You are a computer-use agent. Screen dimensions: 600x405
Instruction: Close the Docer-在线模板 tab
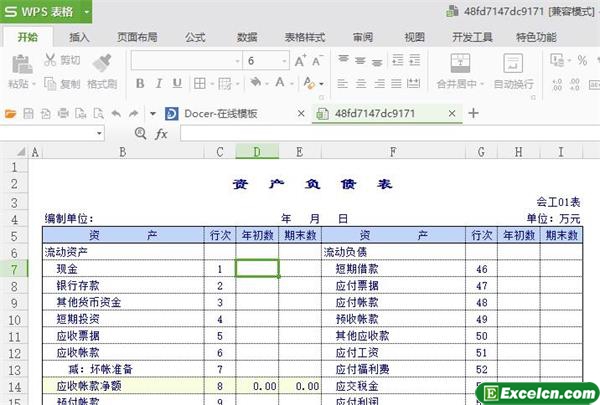(x=301, y=114)
